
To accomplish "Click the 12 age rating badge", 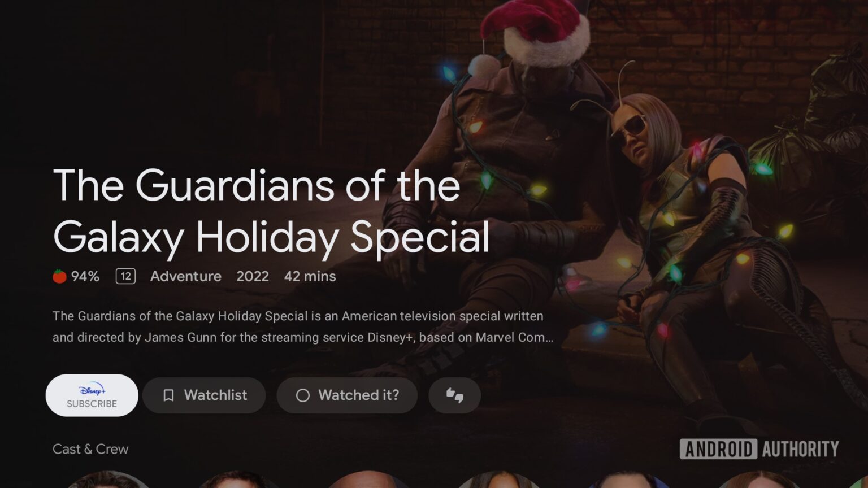I will [125, 276].
